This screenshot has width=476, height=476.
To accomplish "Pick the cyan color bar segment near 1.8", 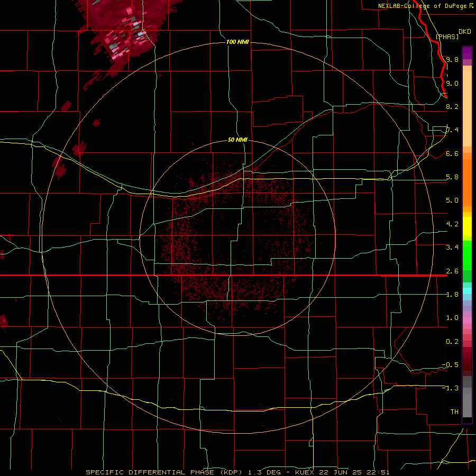I will click(x=467, y=291).
